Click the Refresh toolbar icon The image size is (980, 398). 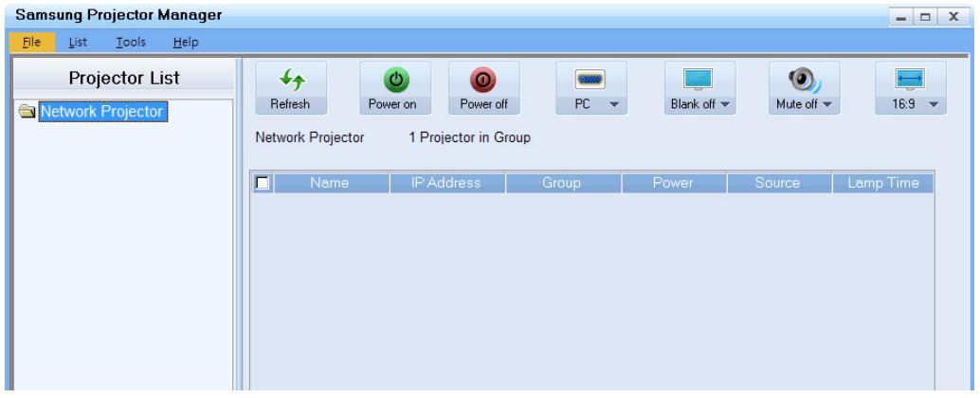[291, 87]
